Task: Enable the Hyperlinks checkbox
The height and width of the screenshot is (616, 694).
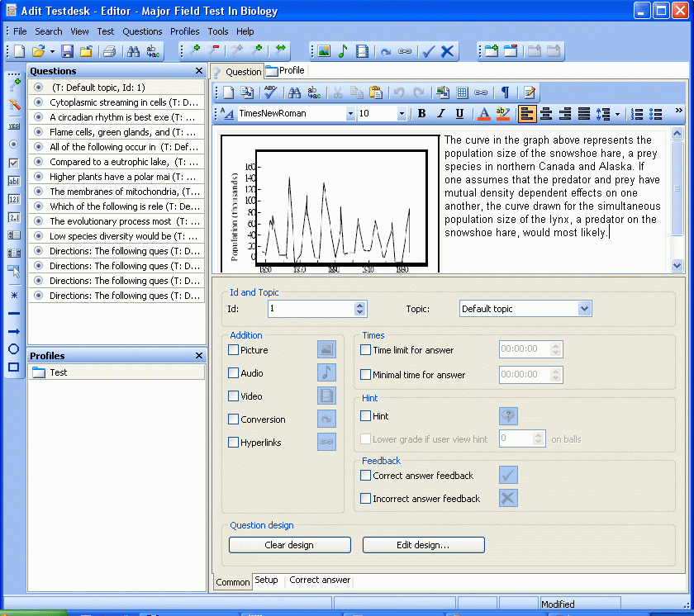Action: [233, 443]
